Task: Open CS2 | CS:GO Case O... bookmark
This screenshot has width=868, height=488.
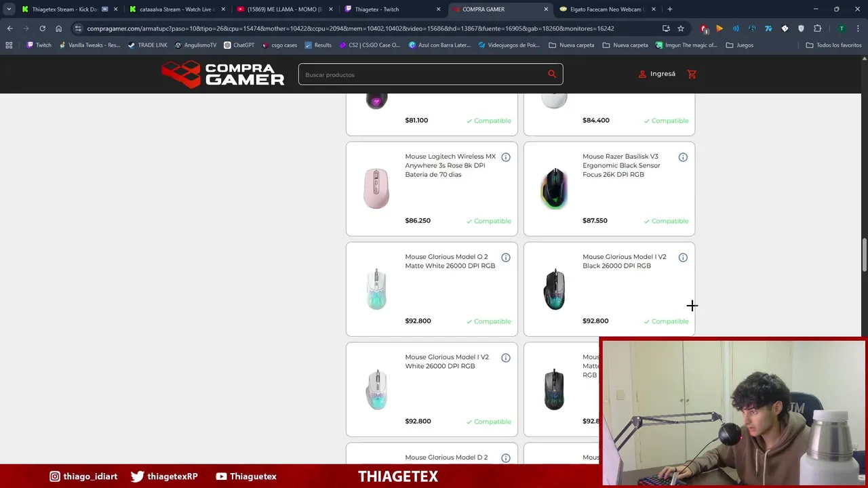Action: (370, 45)
